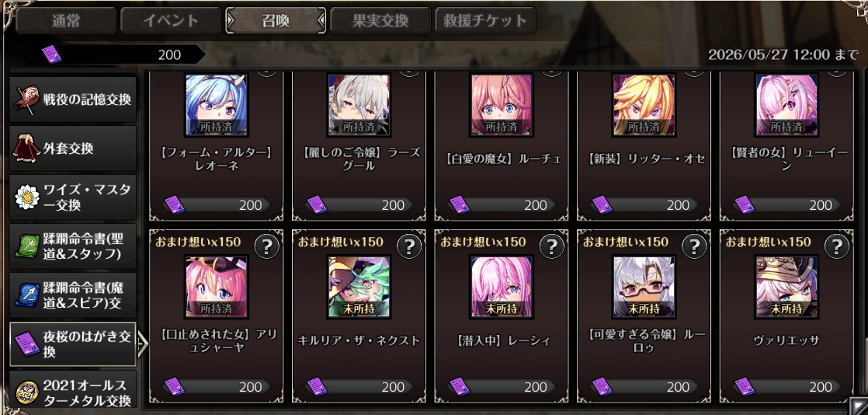This screenshot has width=868, height=415.
Task: Open question mark help on ヴァリエッサ card
Action: [x=836, y=246]
